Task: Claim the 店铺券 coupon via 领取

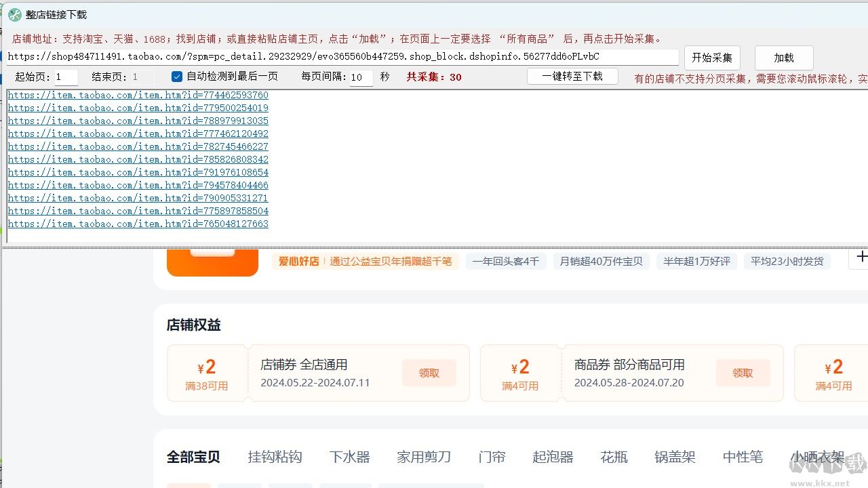Action: tap(429, 373)
